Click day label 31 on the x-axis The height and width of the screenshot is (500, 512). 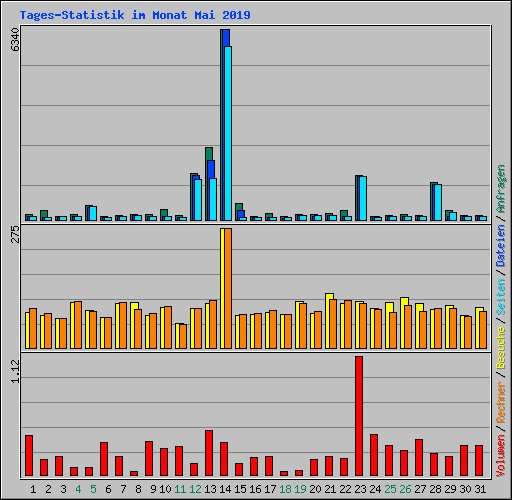click(x=480, y=489)
